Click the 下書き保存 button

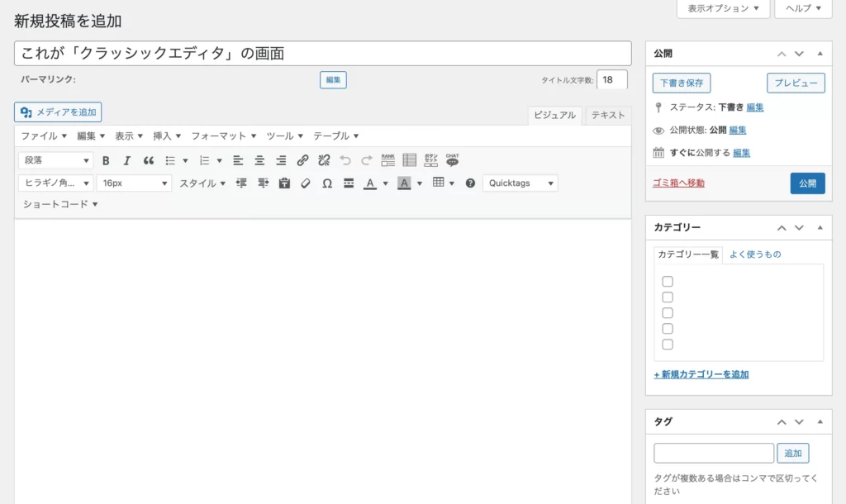[x=682, y=83]
